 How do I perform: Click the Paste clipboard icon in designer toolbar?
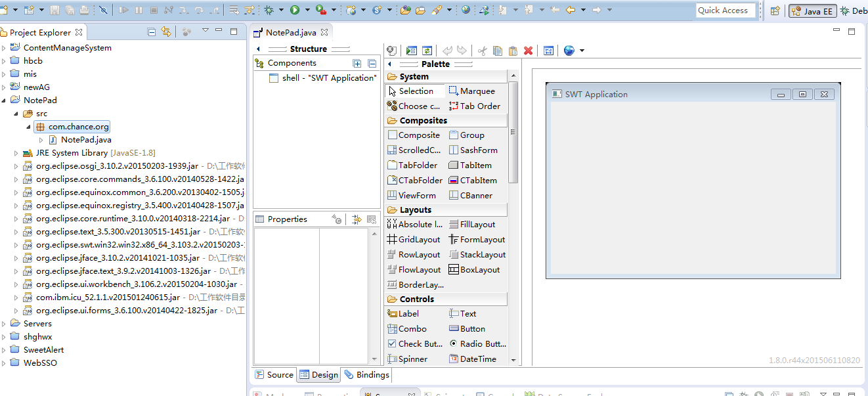pyautogui.click(x=513, y=51)
